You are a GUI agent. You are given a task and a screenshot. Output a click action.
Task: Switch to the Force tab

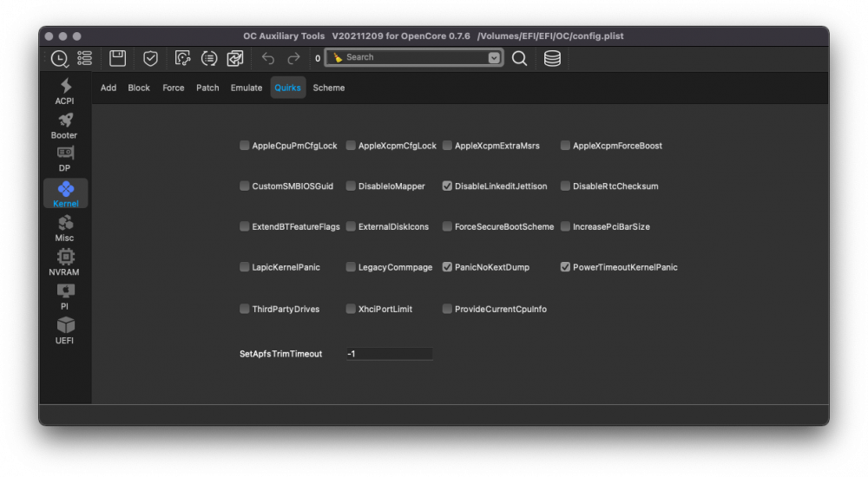[x=174, y=88]
